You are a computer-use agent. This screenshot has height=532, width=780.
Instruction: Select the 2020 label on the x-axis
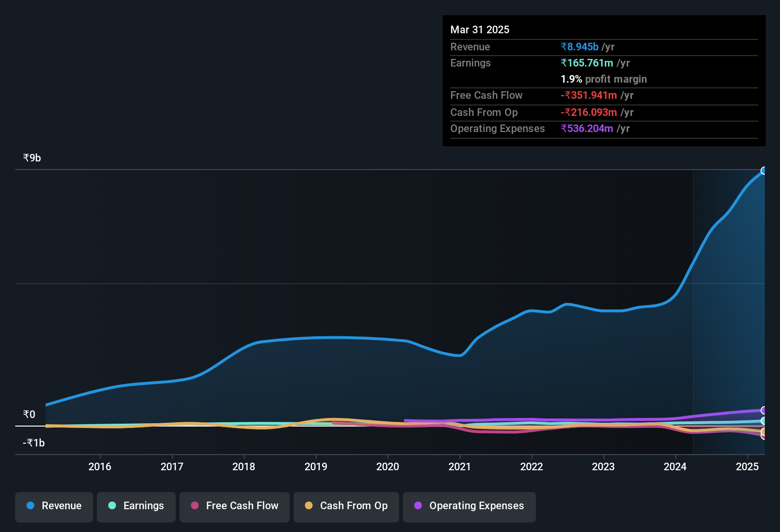[x=388, y=466]
